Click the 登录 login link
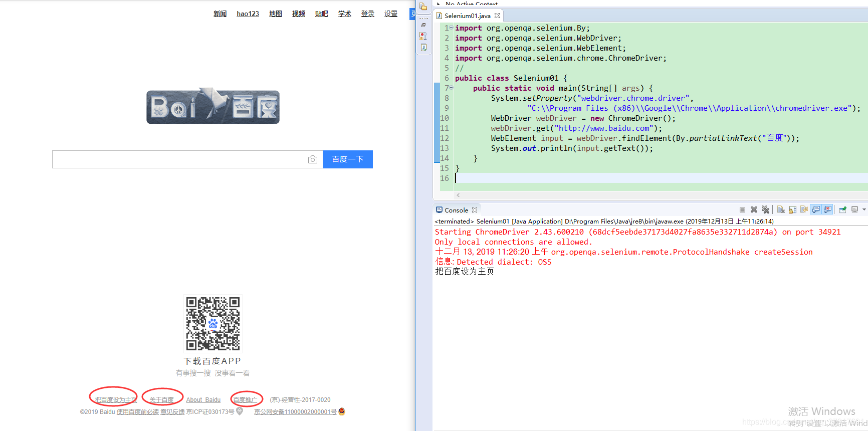The width and height of the screenshot is (868, 431). click(x=368, y=14)
